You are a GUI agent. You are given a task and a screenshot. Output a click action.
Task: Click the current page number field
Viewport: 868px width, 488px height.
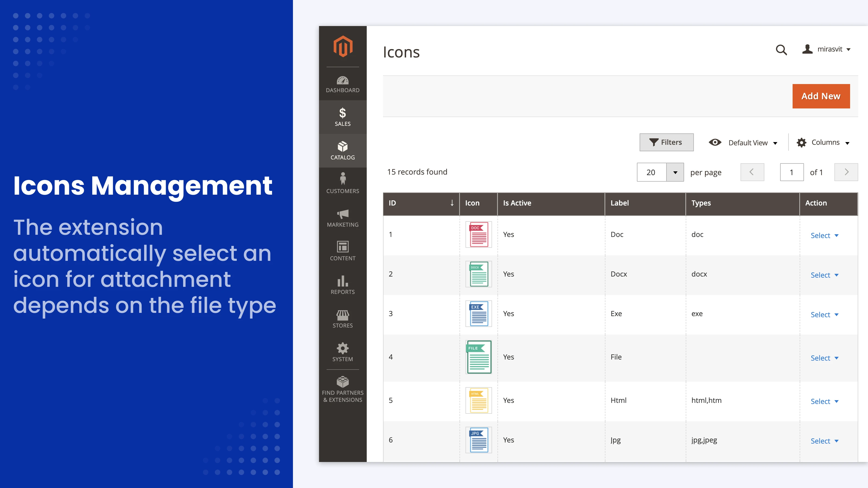click(792, 172)
